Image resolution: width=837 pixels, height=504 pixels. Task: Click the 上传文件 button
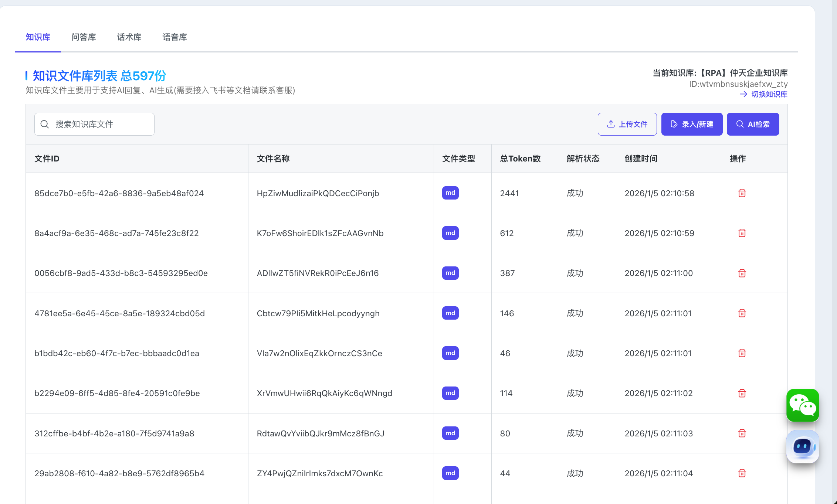[x=627, y=124]
